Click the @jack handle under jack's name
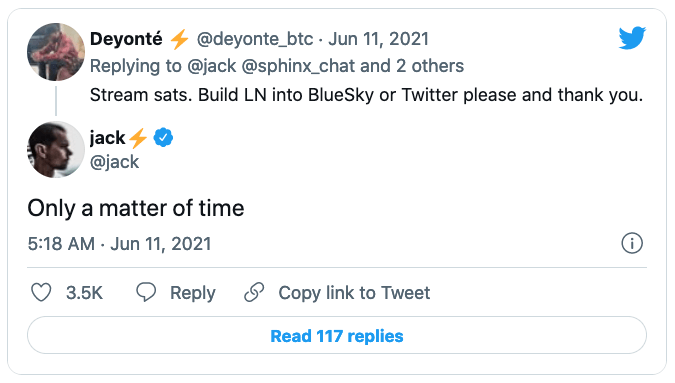Viewport: 675px width, 383px height. click(114, 162)
